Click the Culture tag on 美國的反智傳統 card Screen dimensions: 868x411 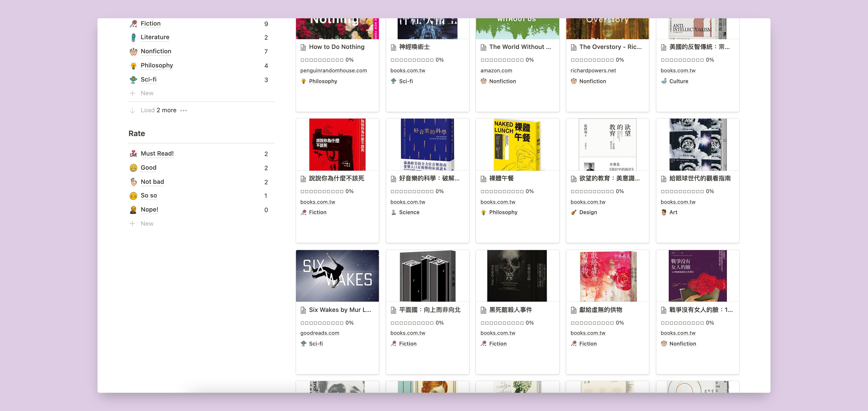point(678,81)
